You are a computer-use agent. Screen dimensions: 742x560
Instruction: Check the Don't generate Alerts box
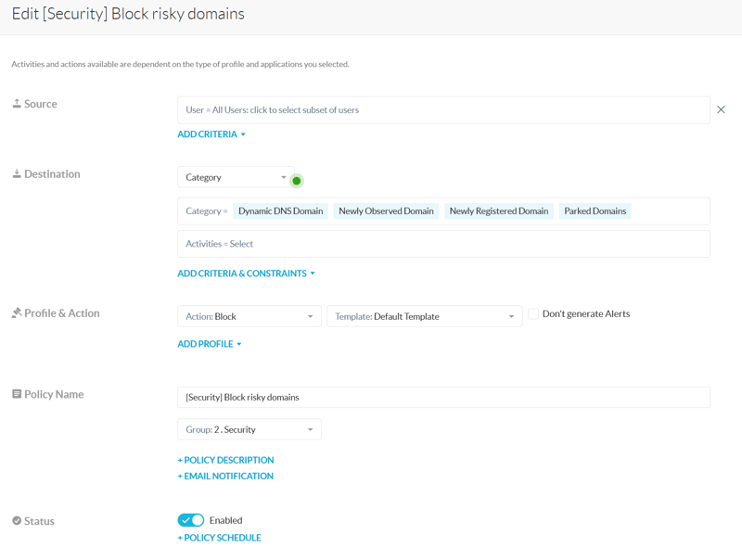point(533,314)
